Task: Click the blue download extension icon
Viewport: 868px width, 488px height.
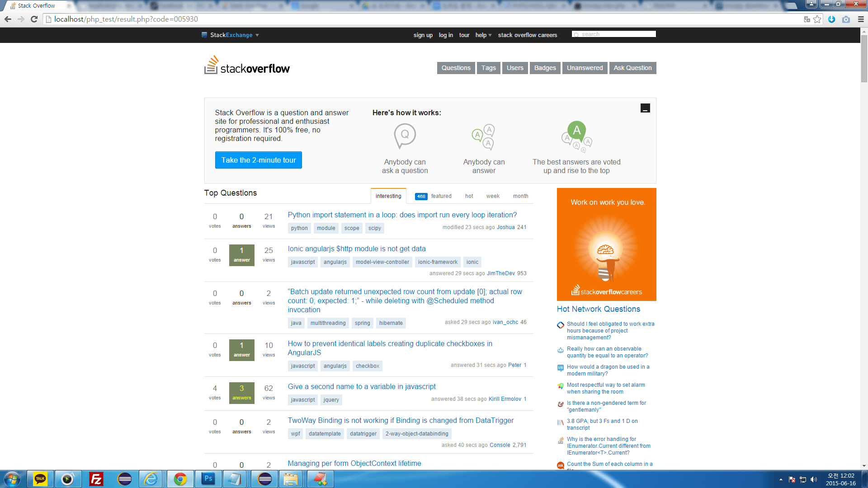Action: click(x=831, y=19)
